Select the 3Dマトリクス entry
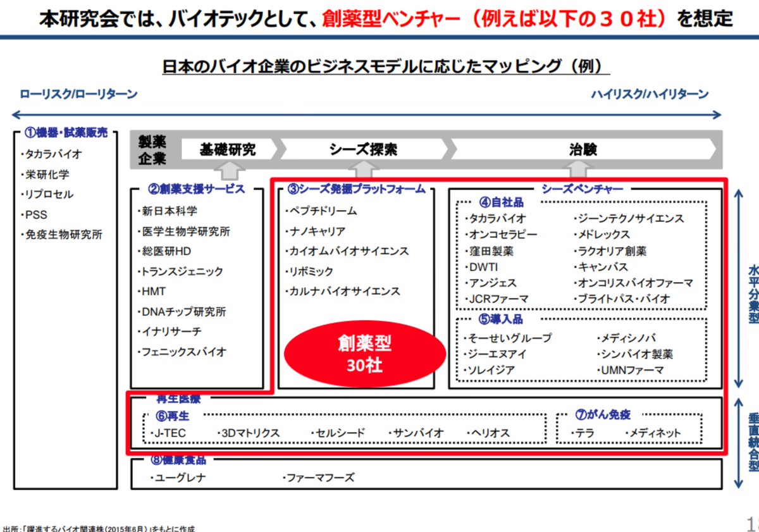Image resolution: width=759 pixels, height=532 pixels. [248, 433]
